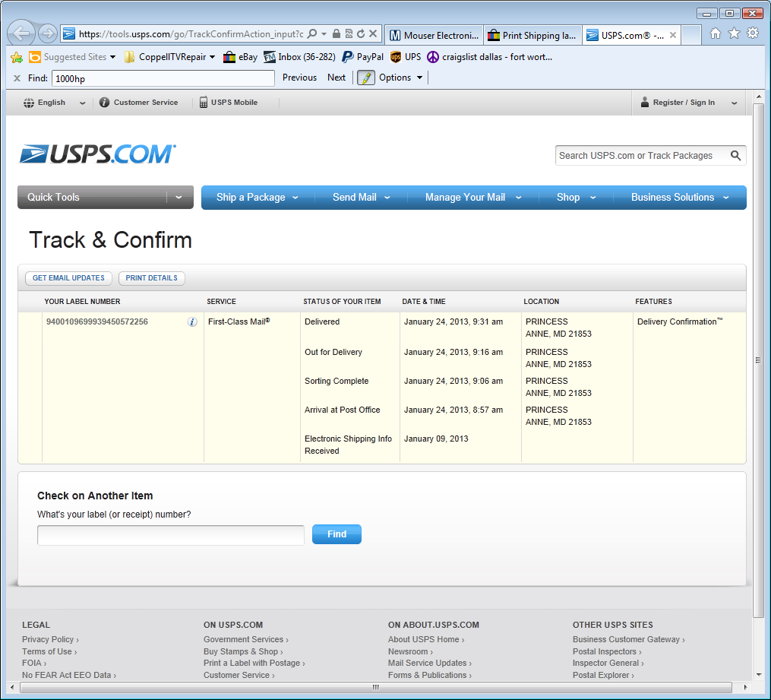Open a new blank browser tab
The width and height of the screenshot is (771, 700).
pyautogui.click(x=691, y=36)
